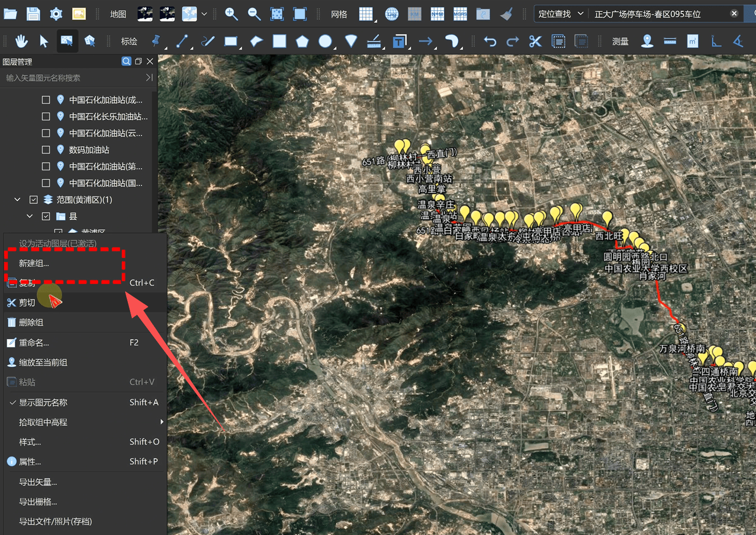Collapse the 县 folder tree node
The height and width of the screenshot is (535, 756).
tap(30, 217)
